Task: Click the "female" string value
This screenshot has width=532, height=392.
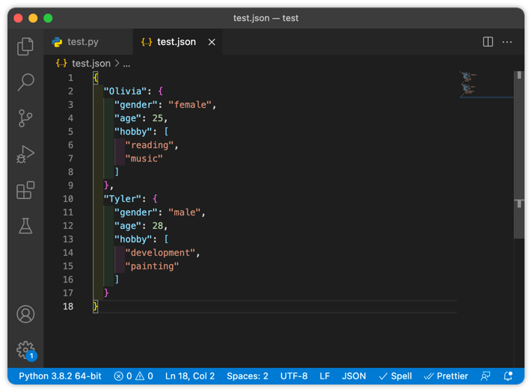Action: pyautogui.click(x=190, y=105)
